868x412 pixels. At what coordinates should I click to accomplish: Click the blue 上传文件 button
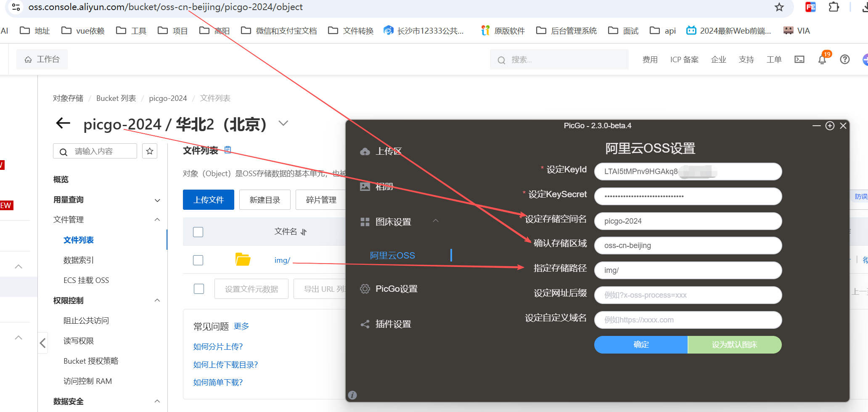[208, 200]
